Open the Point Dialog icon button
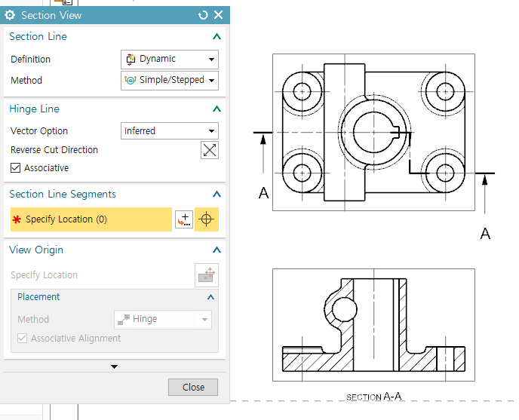 (183, 219)
